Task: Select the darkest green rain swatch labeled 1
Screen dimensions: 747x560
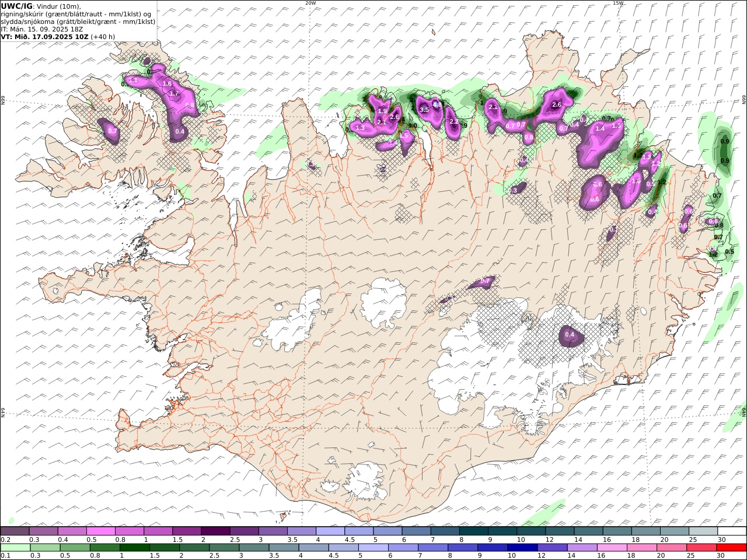Action: tap(134, 548)
